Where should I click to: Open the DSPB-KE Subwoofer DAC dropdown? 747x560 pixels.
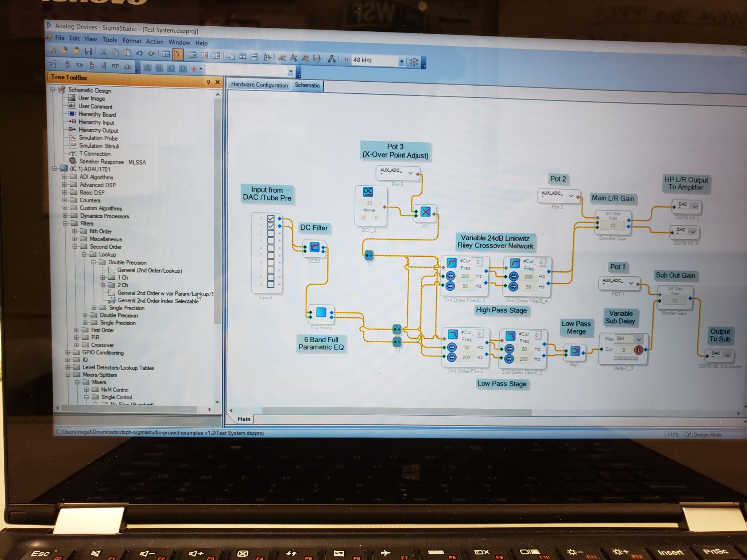727,355
